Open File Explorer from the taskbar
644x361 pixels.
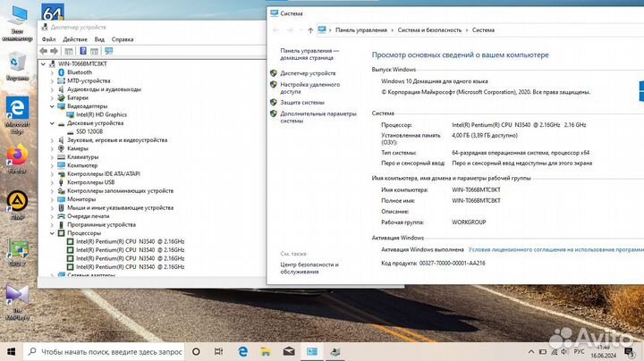266,351
